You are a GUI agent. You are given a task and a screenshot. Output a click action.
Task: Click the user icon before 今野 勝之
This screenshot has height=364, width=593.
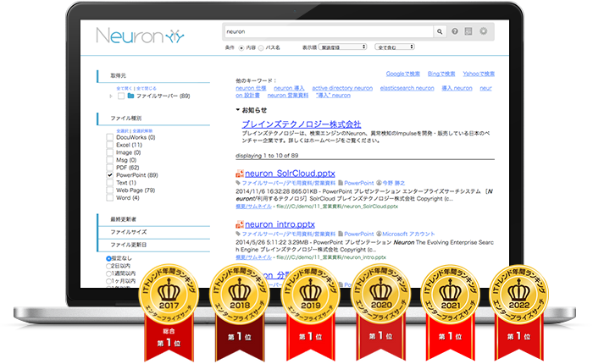click(x=379, y=183)
